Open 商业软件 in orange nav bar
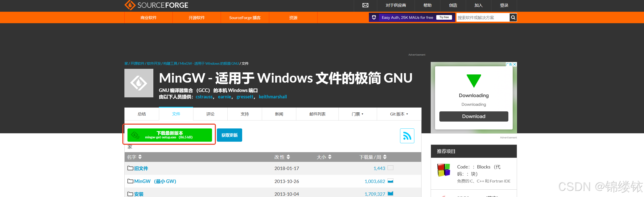This screenshot has height=197, width=644. (148, 18)
